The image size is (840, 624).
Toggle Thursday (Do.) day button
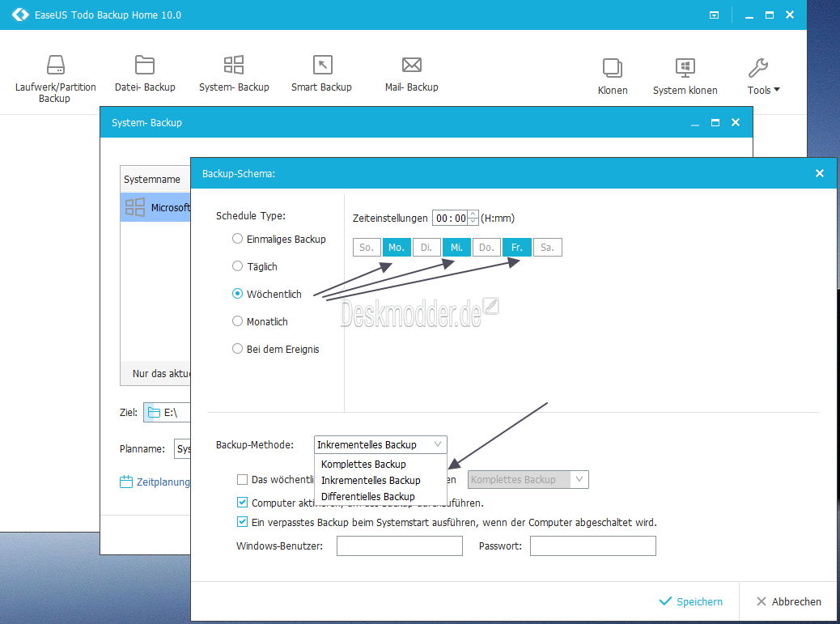tap(486, 248)
